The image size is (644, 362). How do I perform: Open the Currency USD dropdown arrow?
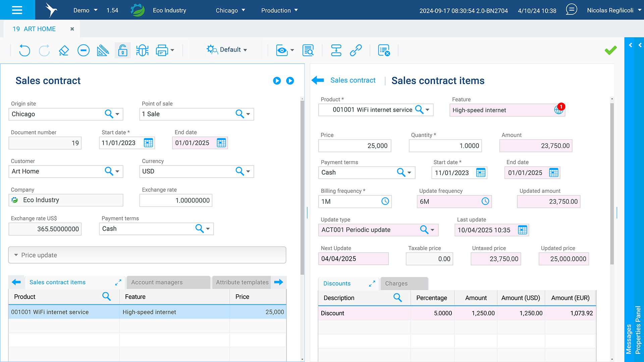coord(248,171)
